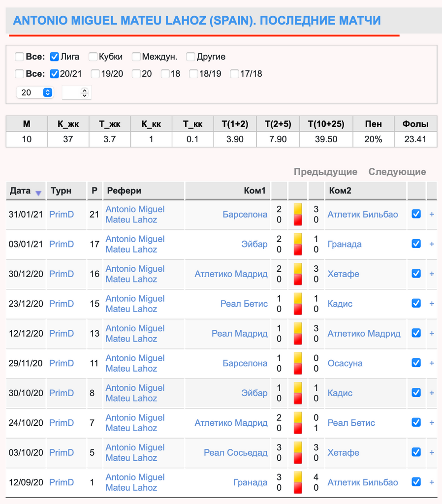Expand details with plus on 12/12/20 row
This screenshot has width=442, height=504.
[432, 334]
